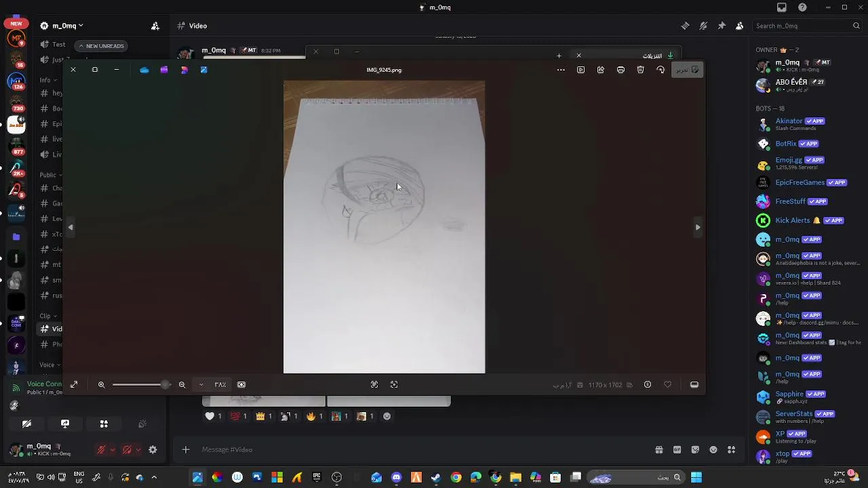Image resolution: width=868 pixels, height=488 pixels.
Task: Open Discord Activities launcher in voice panel
Action: click(x=104, y=424)
